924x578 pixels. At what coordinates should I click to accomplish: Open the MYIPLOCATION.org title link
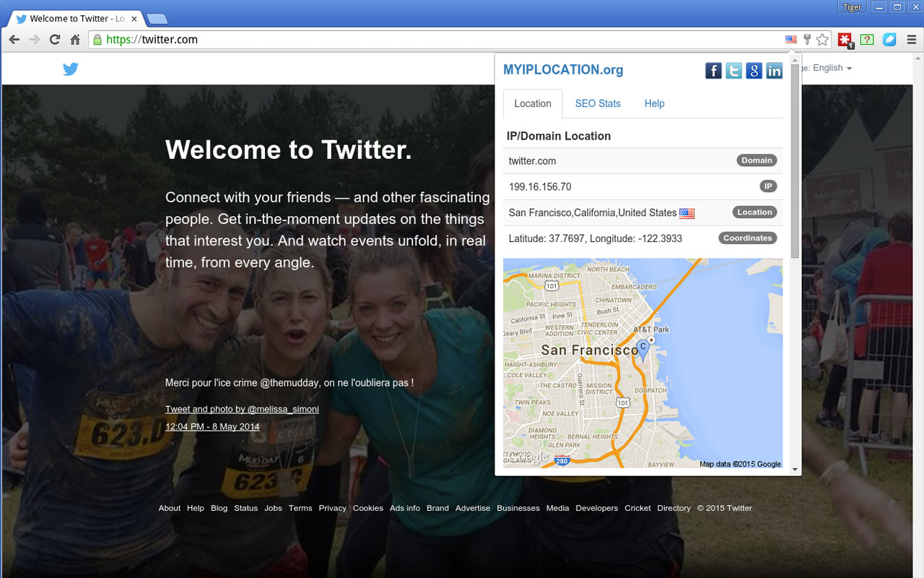coord(563,70)
